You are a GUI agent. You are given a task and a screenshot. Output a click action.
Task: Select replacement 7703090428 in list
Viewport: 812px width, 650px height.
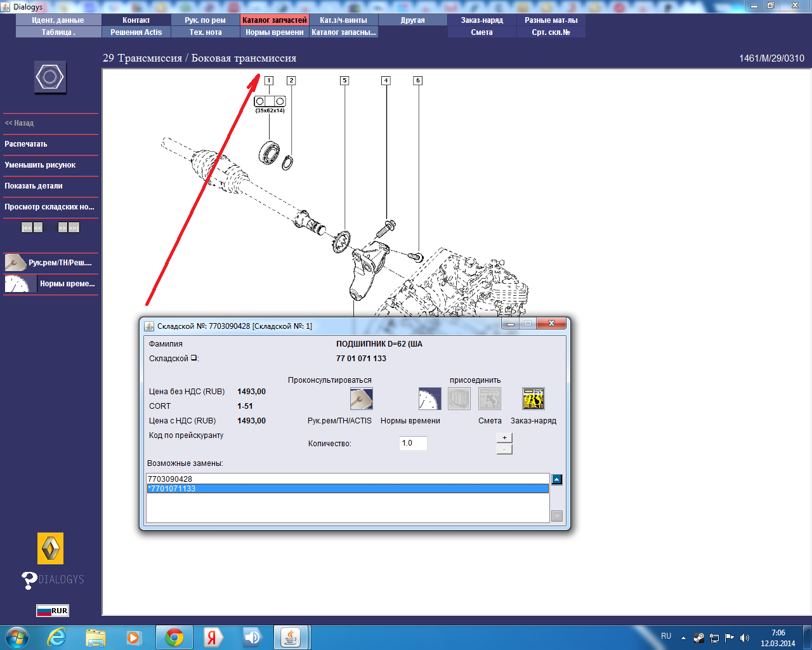pyautogui.click(x=348, y=479)
